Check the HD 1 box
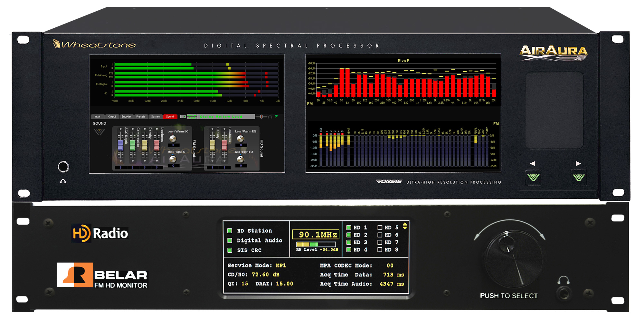 (349, 227)
